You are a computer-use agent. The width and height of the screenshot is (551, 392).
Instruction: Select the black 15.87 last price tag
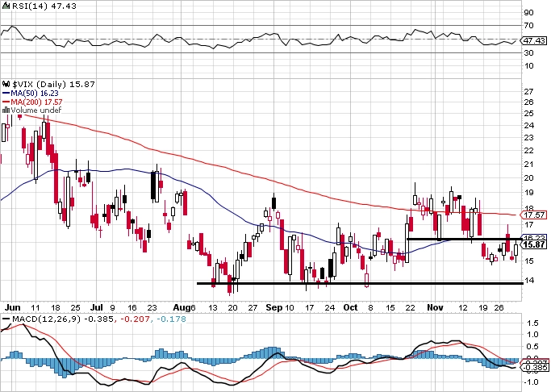531,245
